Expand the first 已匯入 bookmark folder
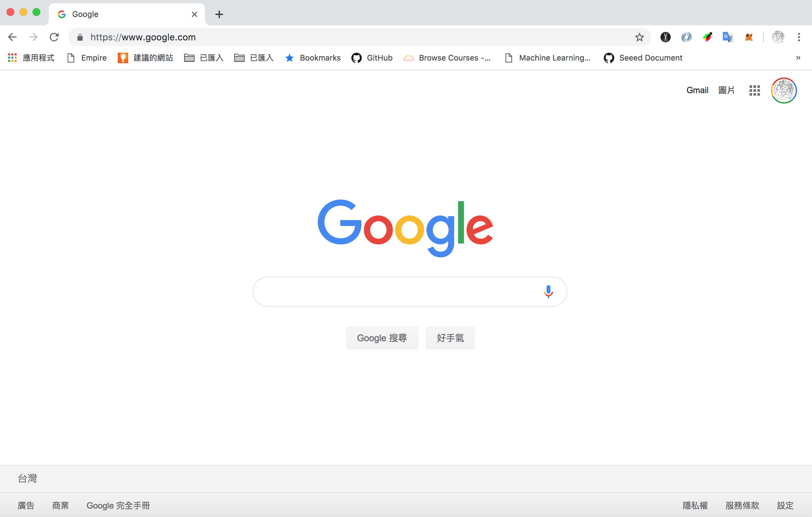The width and height of the screenshot is (812, 517). click(x=204, y=58)
